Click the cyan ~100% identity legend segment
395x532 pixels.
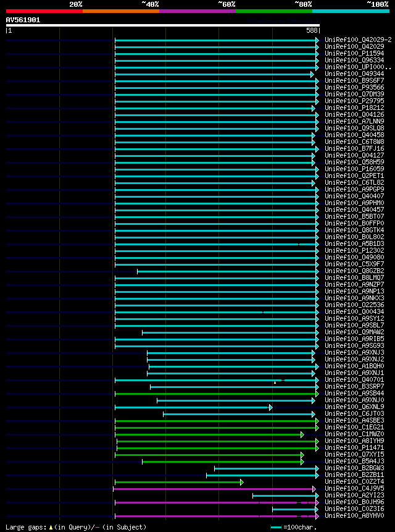point(351,11)
